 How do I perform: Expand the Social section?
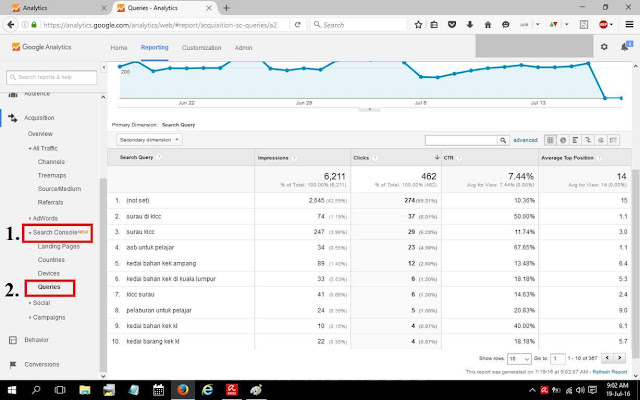(30, 303)
